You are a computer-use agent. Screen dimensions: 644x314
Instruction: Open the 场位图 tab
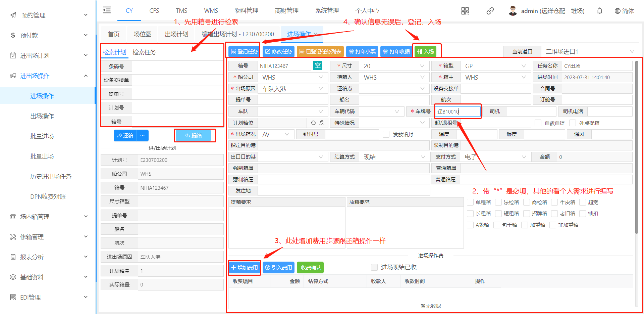pos(143,34)
